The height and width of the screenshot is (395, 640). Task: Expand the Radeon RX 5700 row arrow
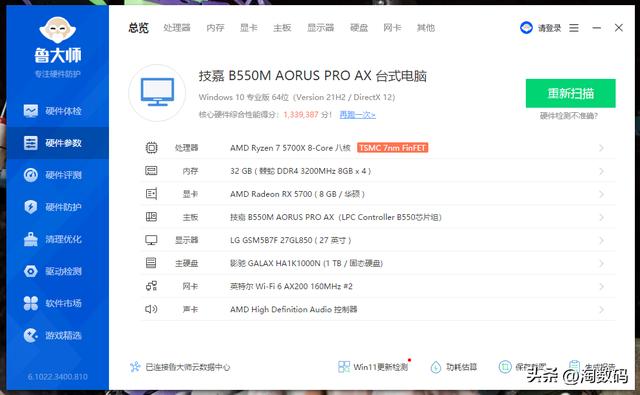click(601, 194)
